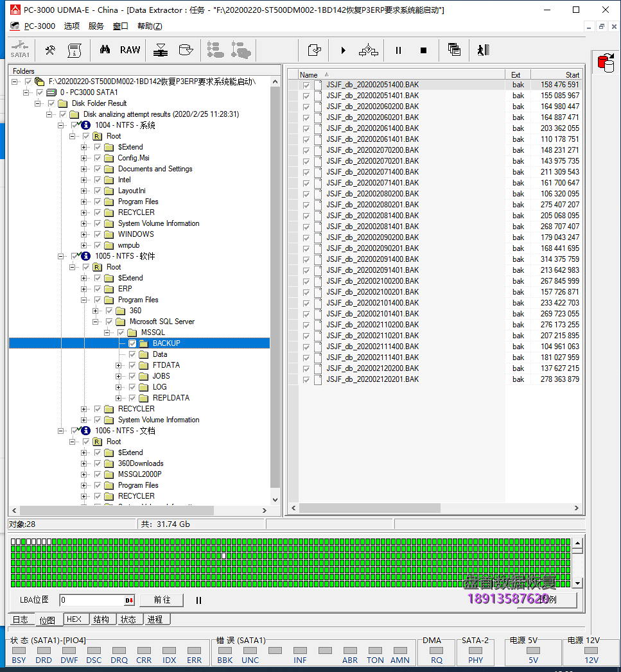The width and height of the screenshot is (621, 672).
Task: Open the drive copy toolbar icon
Action: coord(186,50)
